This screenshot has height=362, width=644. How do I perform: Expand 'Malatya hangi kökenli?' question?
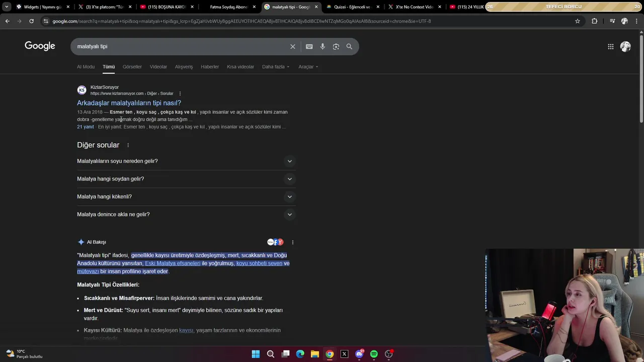tap(186, 197)
